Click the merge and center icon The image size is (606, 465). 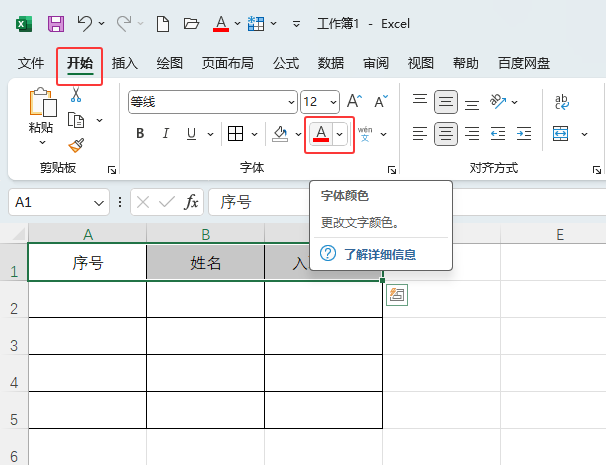(560, 134)
